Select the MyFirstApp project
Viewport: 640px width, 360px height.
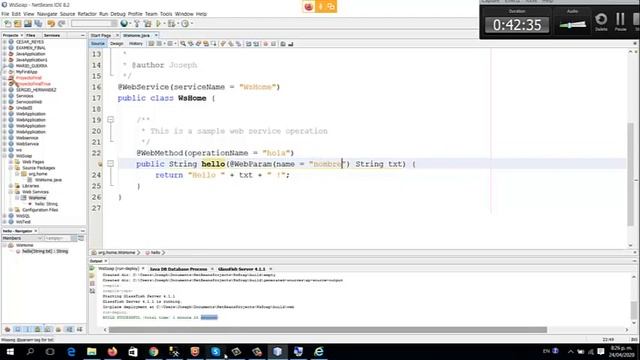point(26,72)
